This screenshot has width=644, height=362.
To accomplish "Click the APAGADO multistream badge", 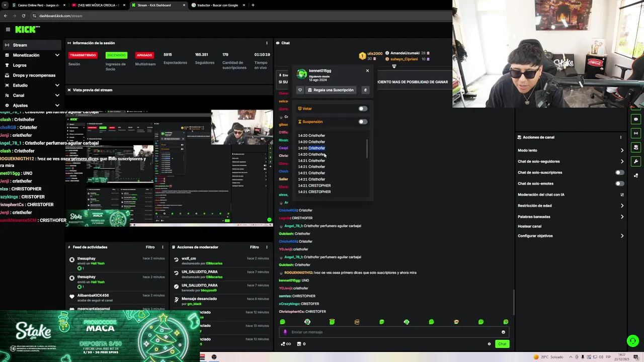I will (144, 55).
